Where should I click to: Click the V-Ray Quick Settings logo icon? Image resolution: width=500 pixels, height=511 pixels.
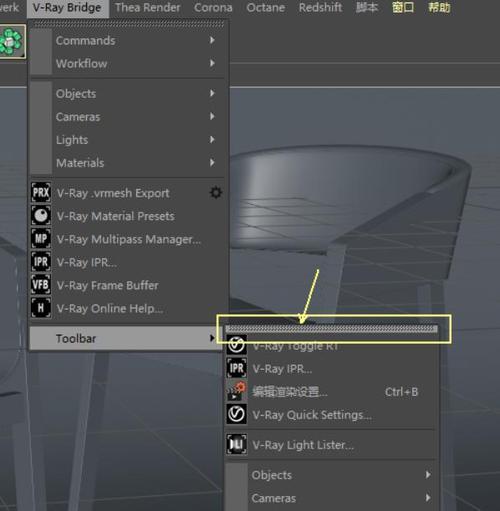tap(236, 414)
